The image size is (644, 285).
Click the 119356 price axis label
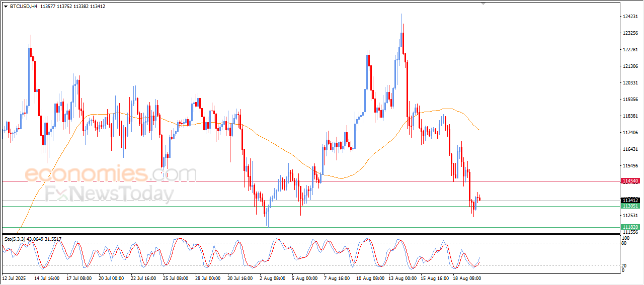point(630,100)
